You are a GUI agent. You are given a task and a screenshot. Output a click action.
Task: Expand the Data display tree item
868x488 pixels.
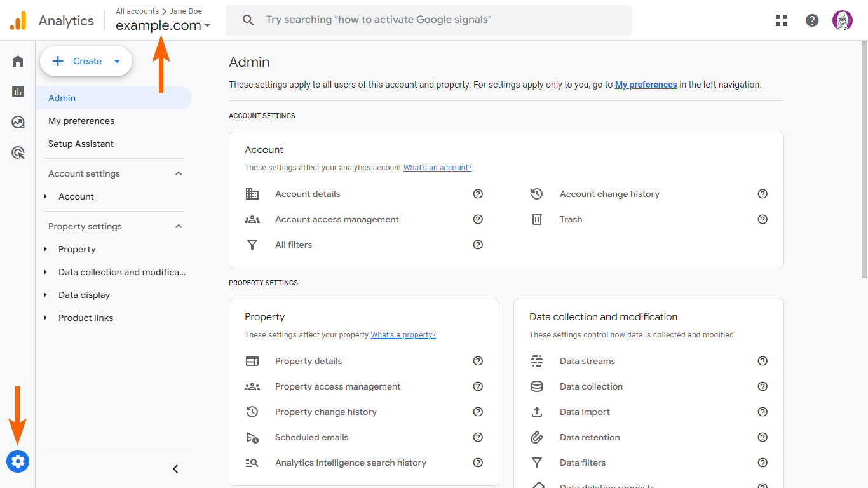click(46, 295)
